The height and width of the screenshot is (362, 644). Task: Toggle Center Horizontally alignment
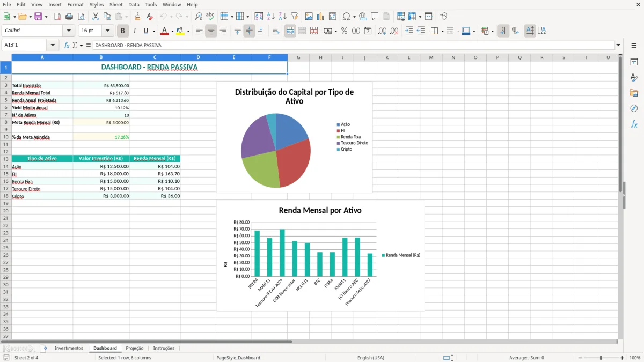211,31
